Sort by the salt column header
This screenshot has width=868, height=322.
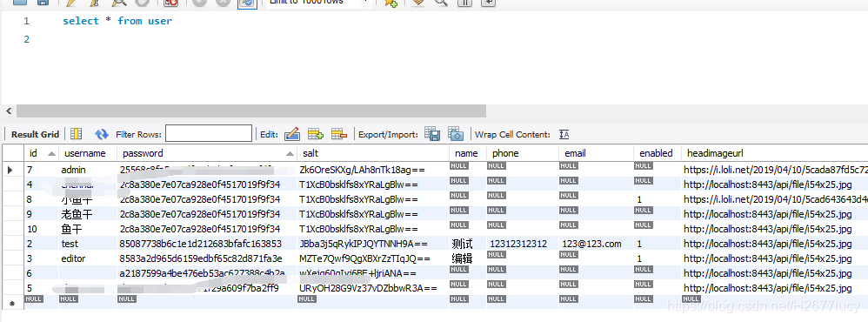(373, 153)
